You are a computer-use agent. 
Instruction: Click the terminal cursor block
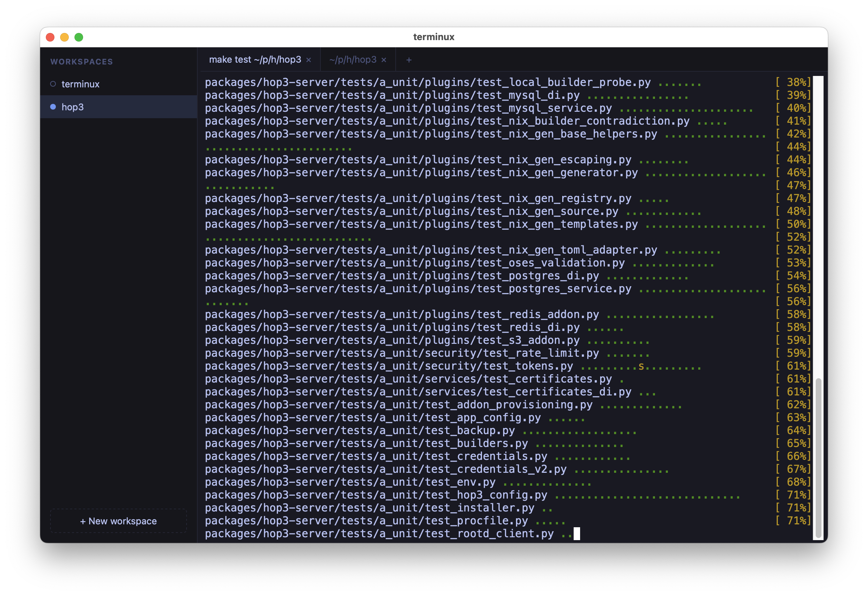(x=577, y=534)
